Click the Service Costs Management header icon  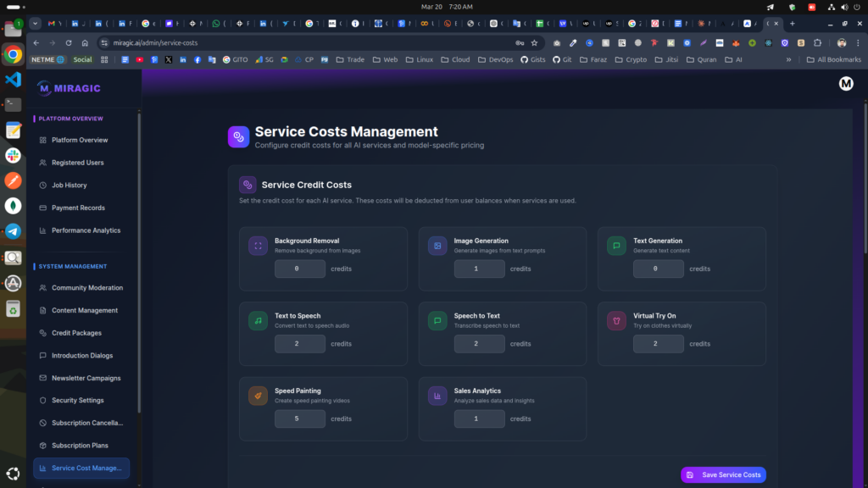(238, 136)
